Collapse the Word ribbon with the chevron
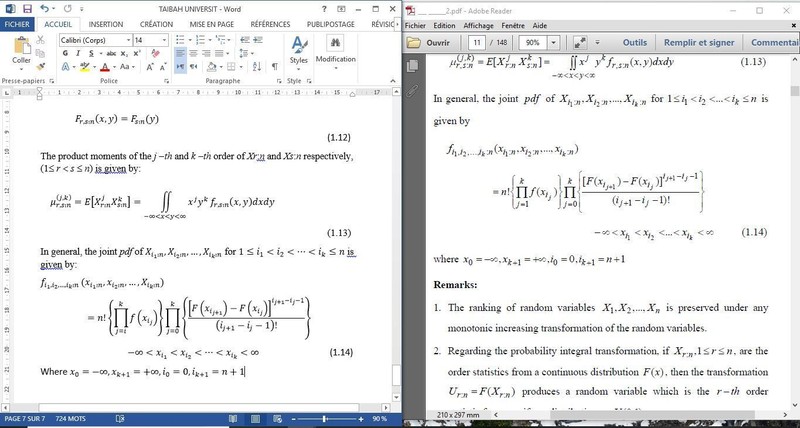The width and height of the screenshot is (800, 428). (x=392, y=81)
